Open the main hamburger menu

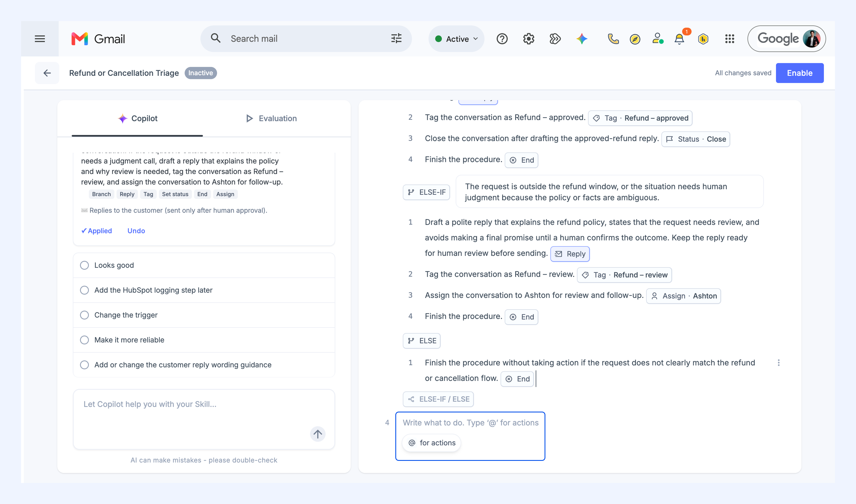[40, 39]
